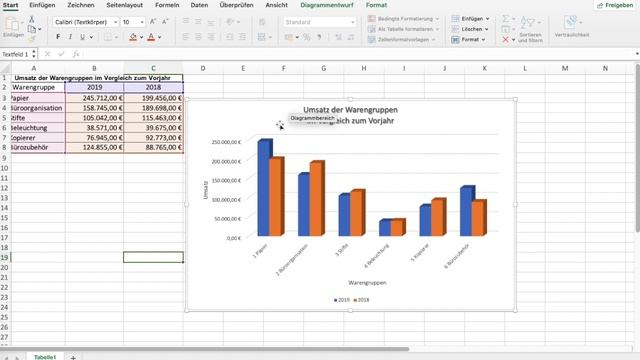Click the borders icon

(x=107, y=37)
